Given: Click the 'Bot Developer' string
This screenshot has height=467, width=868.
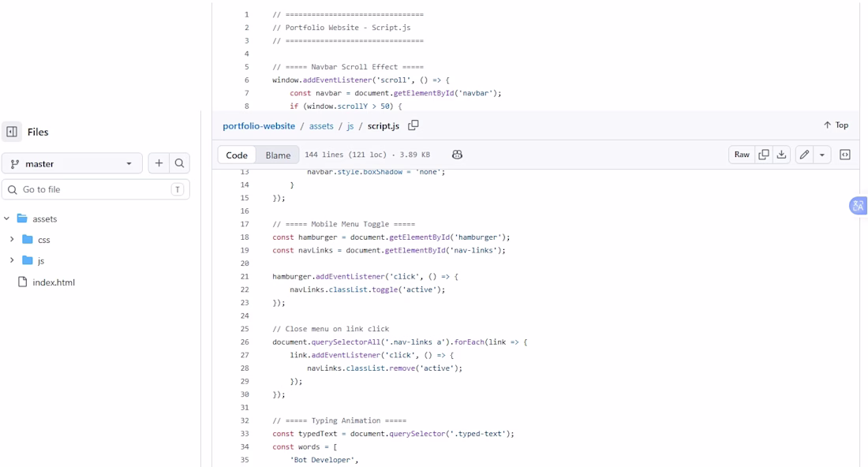Looking at the screenshot, I should tap(324, 460).
